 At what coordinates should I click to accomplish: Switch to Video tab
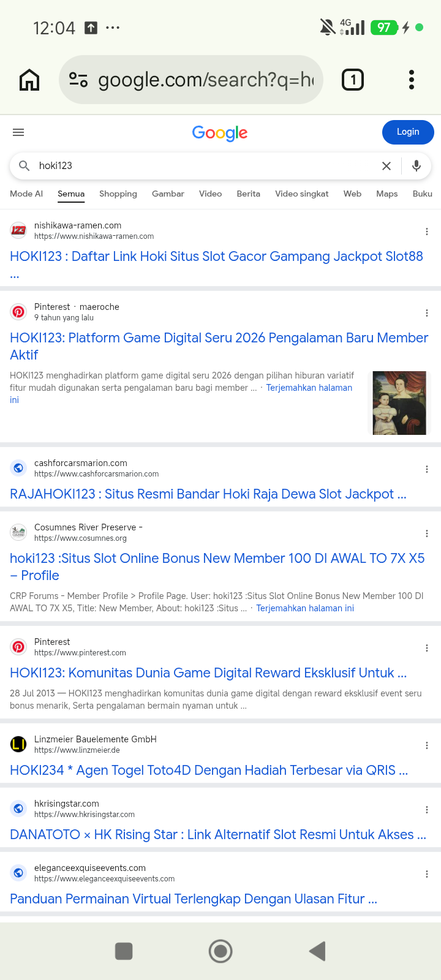coord(210,194)
